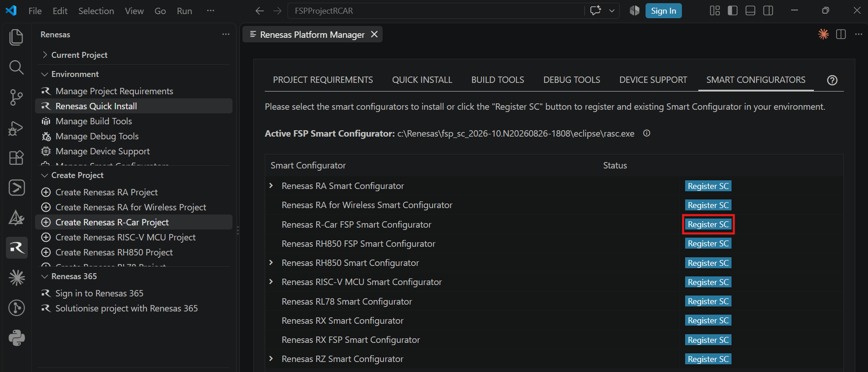The height and width of the screenshot is (372, 868).
Task: Open Run and Debug view
Action: (16, 128)
